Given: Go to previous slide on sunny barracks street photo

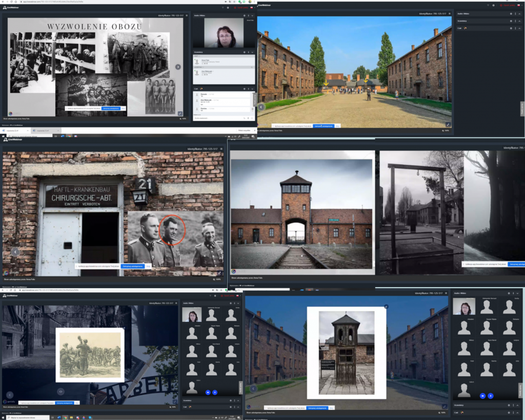Looking at the screenshot, I should (x=261, y=107).
